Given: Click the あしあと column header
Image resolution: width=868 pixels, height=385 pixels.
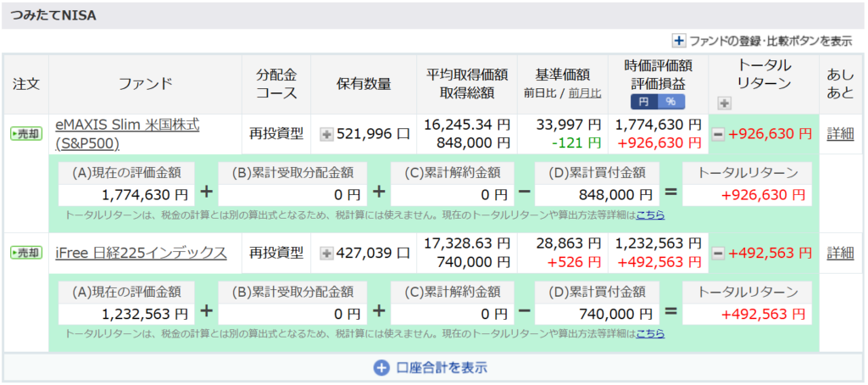Looking at the screenshot, I should tap(840, 84).
